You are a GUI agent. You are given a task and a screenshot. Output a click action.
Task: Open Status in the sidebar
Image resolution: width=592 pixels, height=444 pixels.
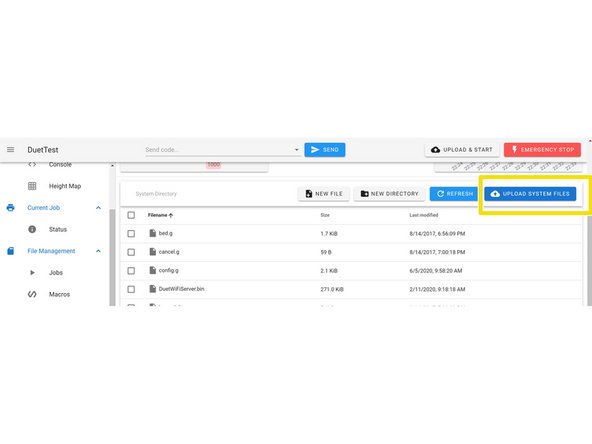tap(58, 229)
